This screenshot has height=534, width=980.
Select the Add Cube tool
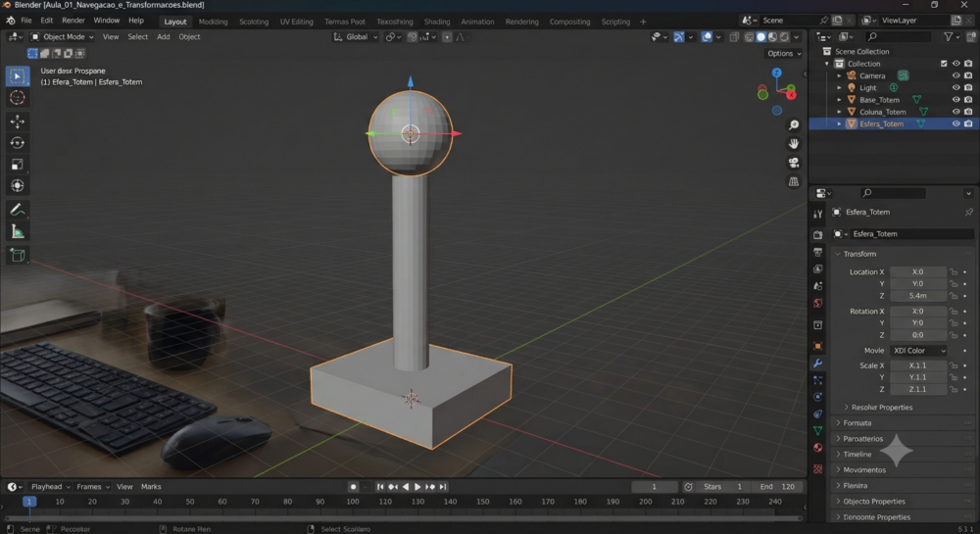click(x=18, y=255)
